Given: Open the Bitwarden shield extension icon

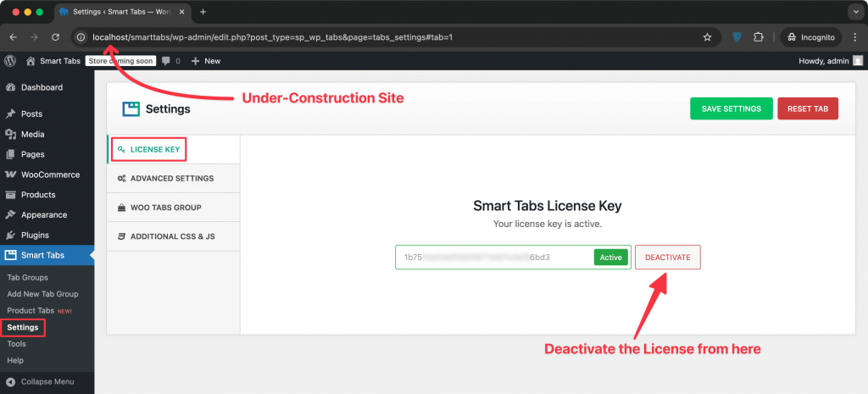Looking at the screenshot, I should pos(737,37).
